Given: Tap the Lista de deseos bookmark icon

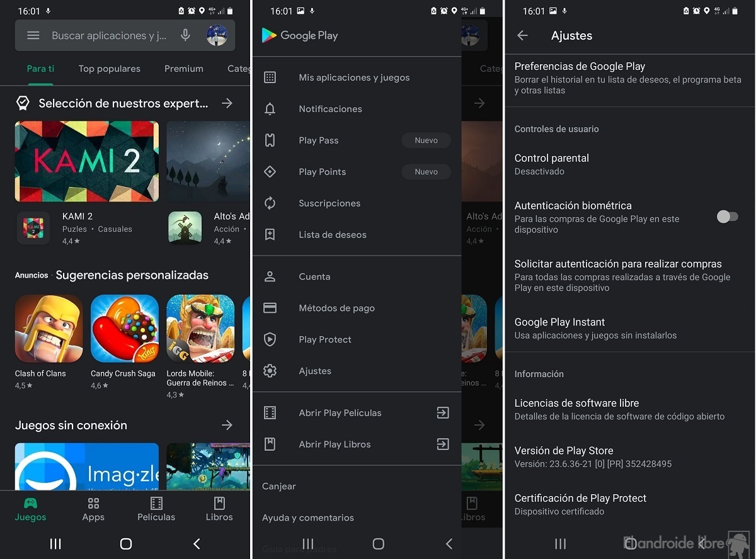Looking at the screenshot, I should [270, 235].
